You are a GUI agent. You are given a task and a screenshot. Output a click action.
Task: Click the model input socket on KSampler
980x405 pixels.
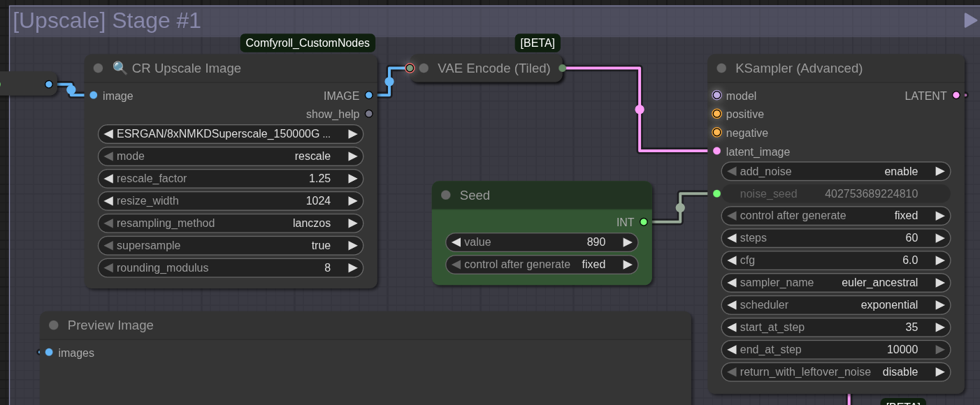click(x=716, y=96)
